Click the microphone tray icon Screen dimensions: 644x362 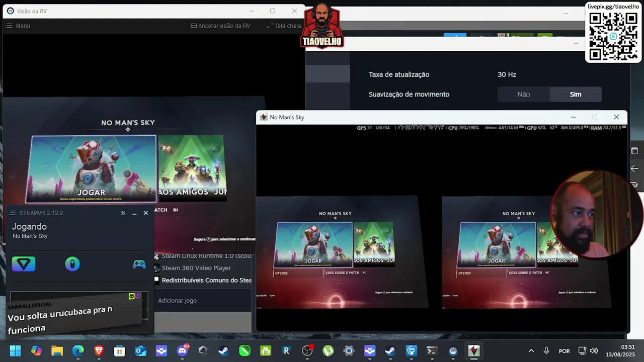pos(546,351)
